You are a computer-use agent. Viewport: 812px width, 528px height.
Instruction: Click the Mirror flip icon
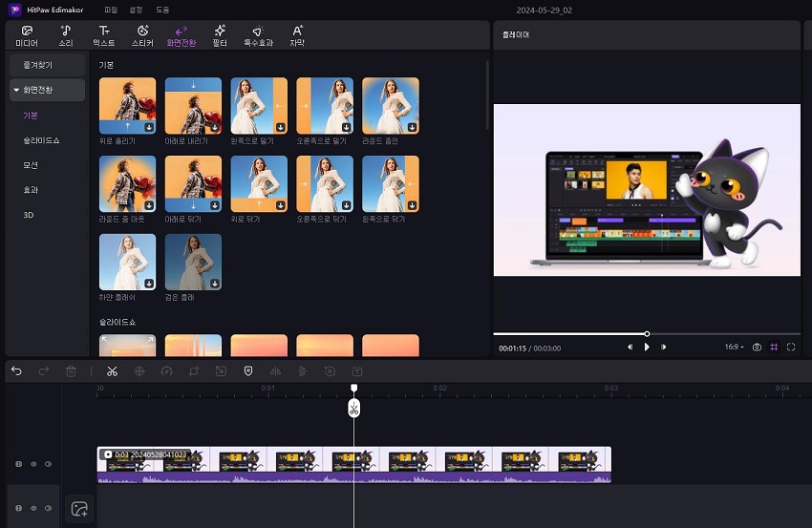275,371
